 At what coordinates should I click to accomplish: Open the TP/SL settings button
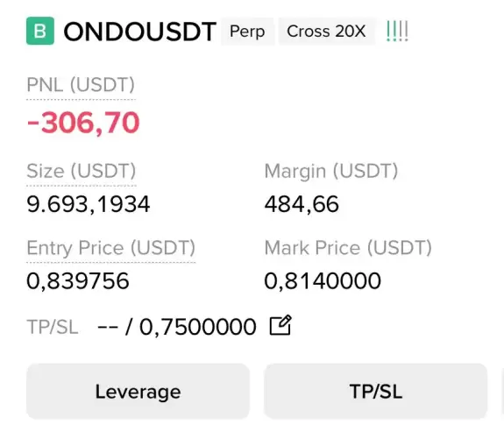click(376, 392)
